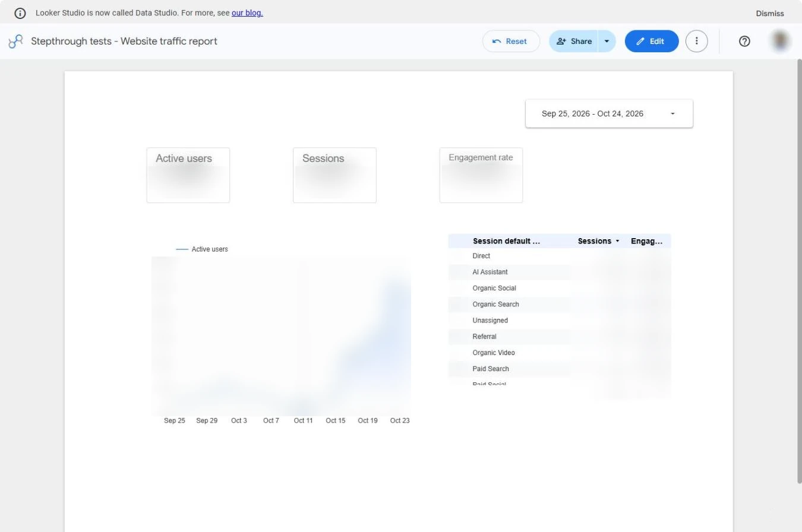Click the info icon in the notification bar
Image resolution: width=802 pixels, height=532 pixels.
point(20,13)
